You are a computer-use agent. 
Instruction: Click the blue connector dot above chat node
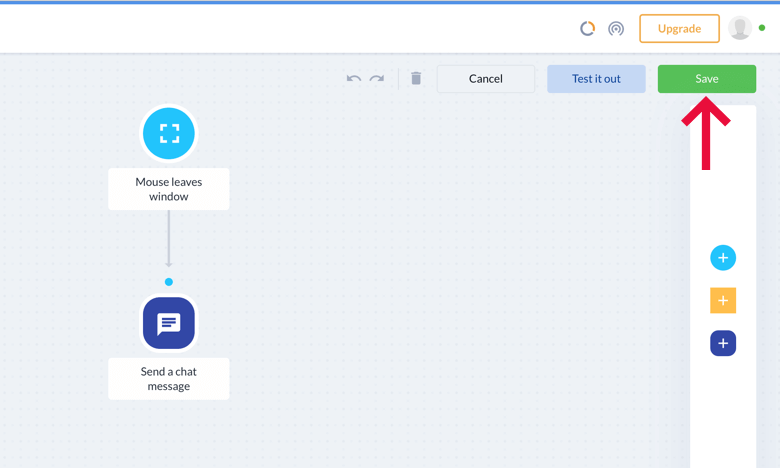(169, 282)
